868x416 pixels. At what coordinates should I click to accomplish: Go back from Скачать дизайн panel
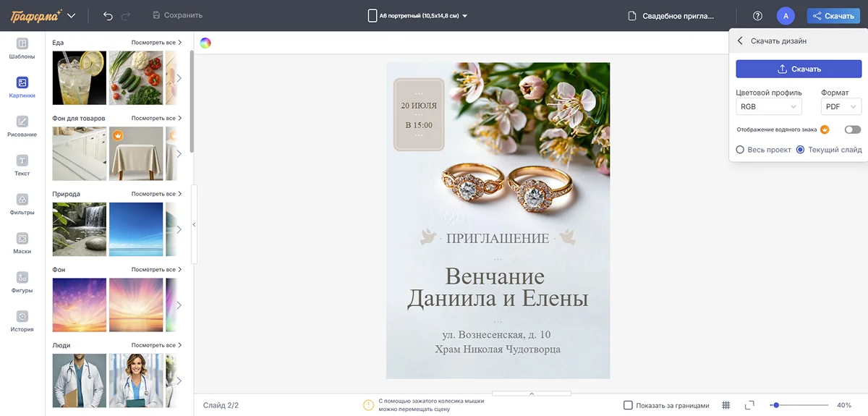coord(740,41)
